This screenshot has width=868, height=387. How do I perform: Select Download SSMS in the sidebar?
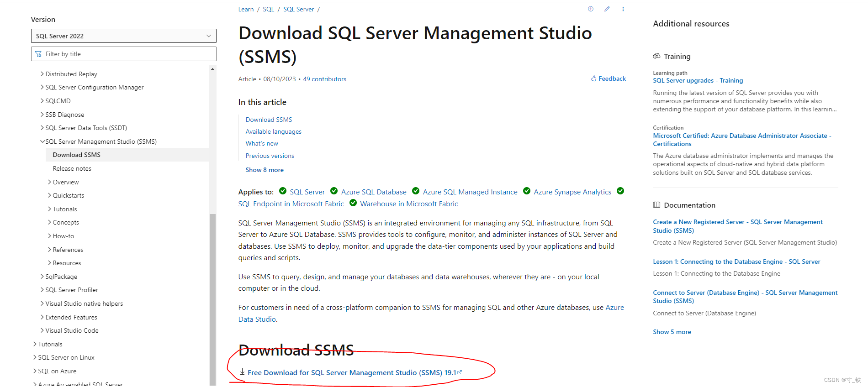point(77,155)
